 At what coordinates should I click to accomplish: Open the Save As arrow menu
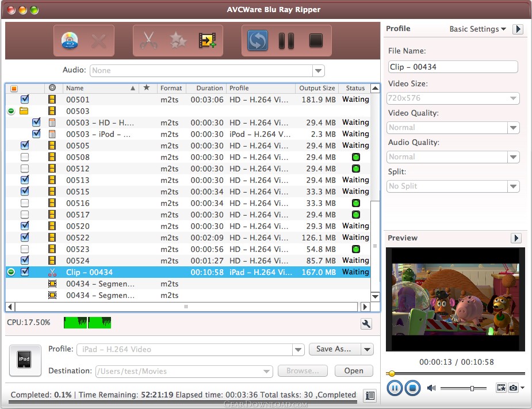coord(367,349)
